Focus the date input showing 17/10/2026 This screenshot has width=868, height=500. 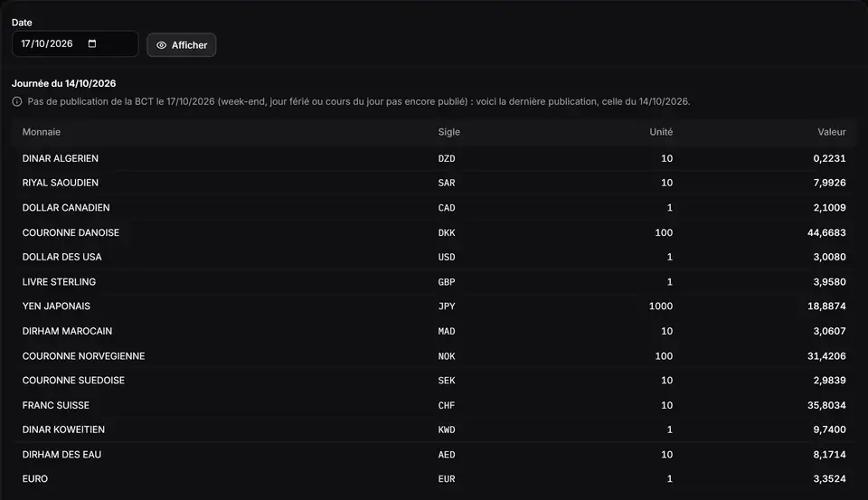(x=75, y=43)
